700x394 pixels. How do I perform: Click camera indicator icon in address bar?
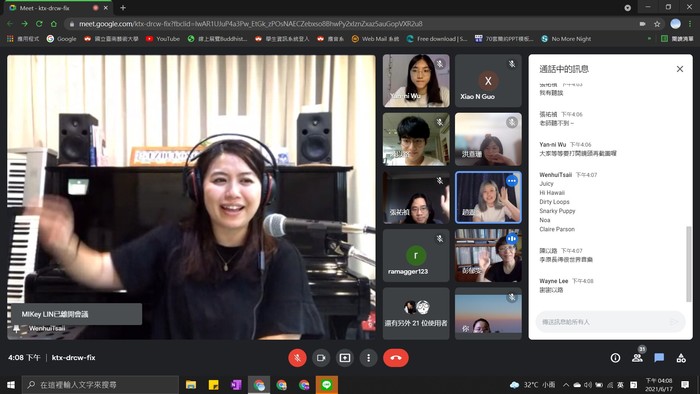point(642,24)
